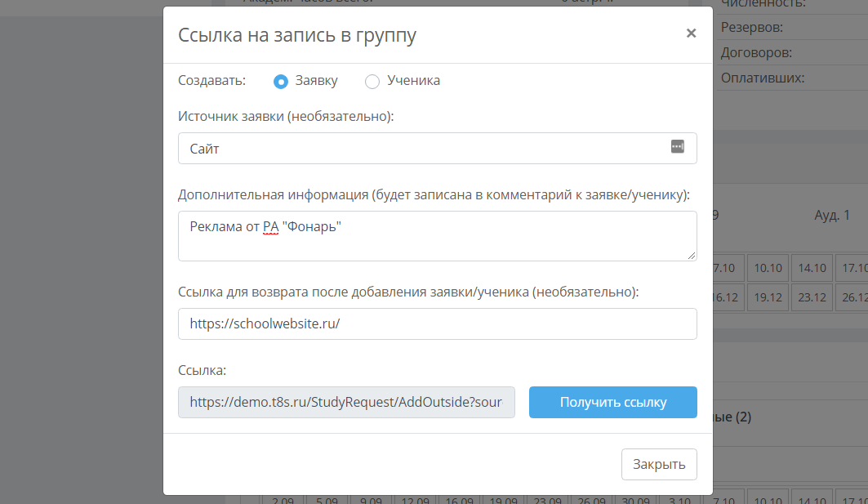Screen dimensions: 868x504
Task: Click the Договоров: label in background panel
Action: click(756, 52)
